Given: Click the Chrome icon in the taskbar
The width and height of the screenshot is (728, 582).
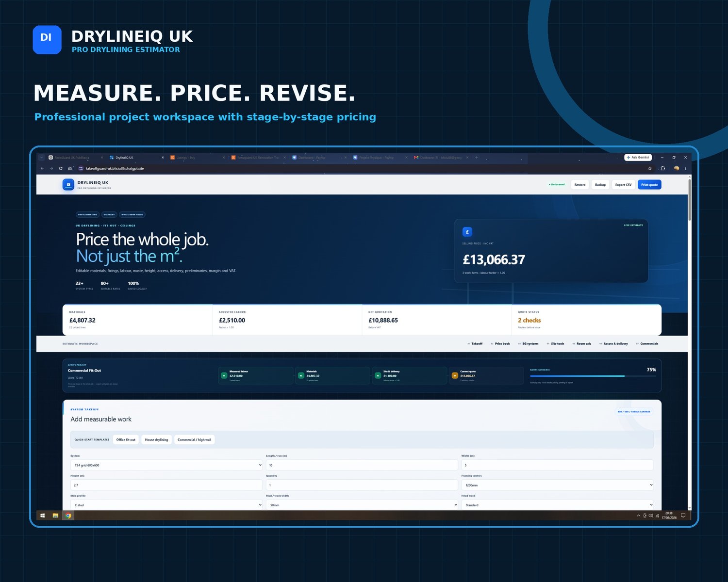Looking at the screenshot, I should (68, 516).
